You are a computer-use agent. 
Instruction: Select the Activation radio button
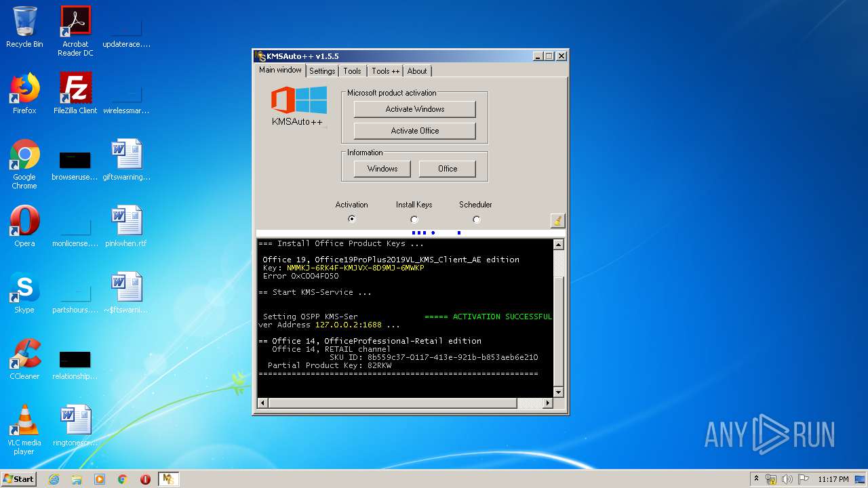[x=351, y=219]
